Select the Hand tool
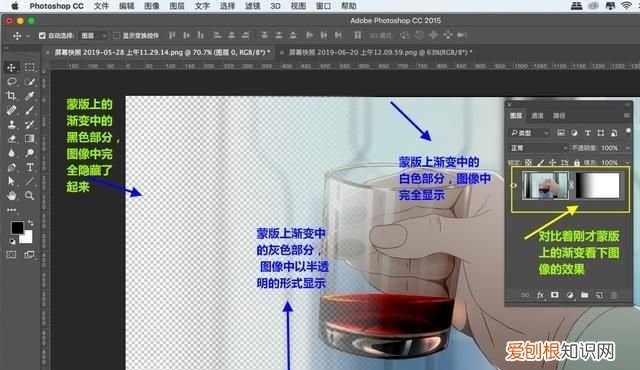Image resolution: width=640 pixels, height=370 pixels. (11, 196)
